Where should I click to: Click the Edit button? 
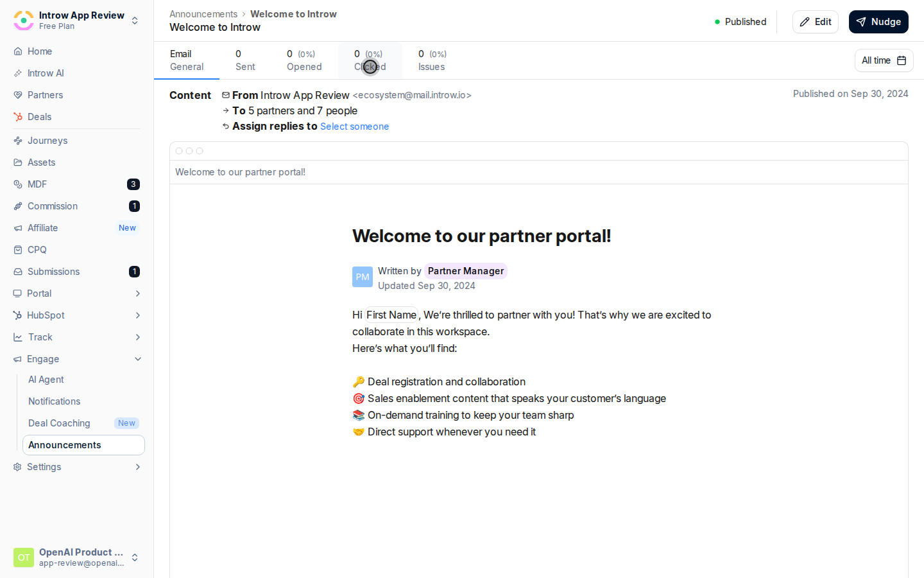click(x=816, y=22)
